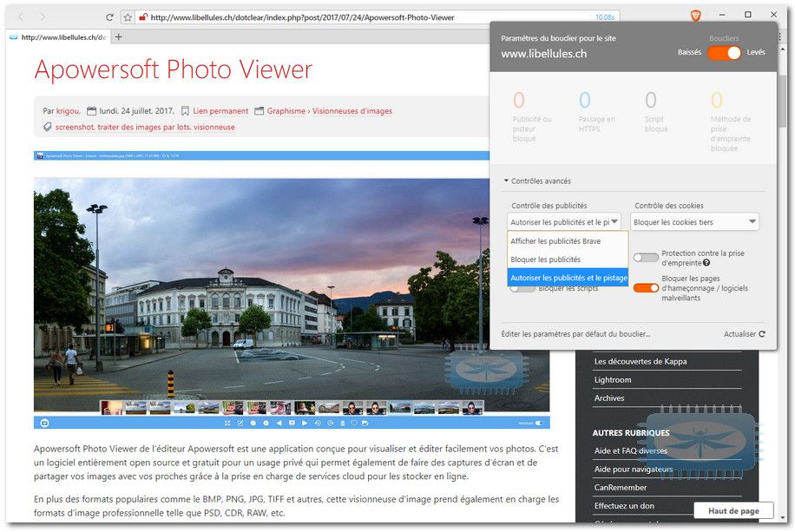Open Les découvertes de Kappa in the sidebar

641,361
